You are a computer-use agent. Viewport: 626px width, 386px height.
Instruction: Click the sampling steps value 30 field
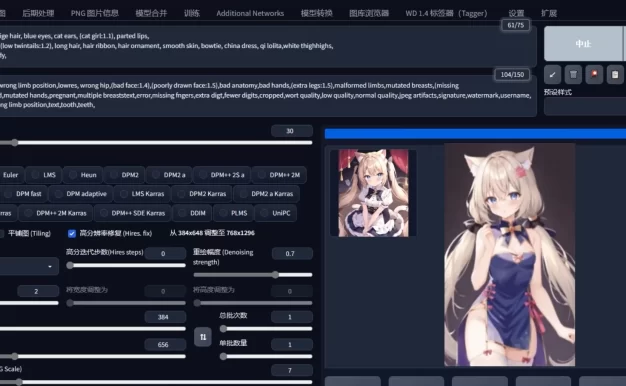click(x=291, y=131)
